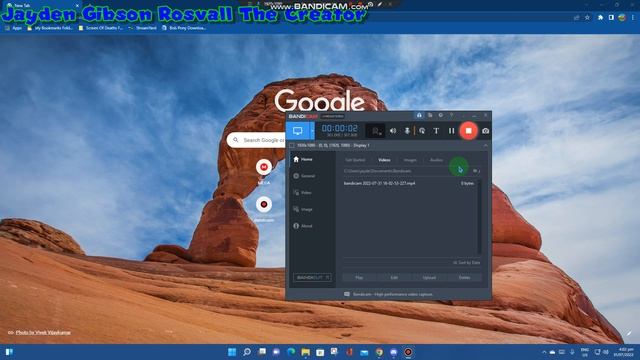Click customize Chrome pencil icon
Image resolution: width=640 pixels, height=360 pixels.
click(x=629, y=333)
